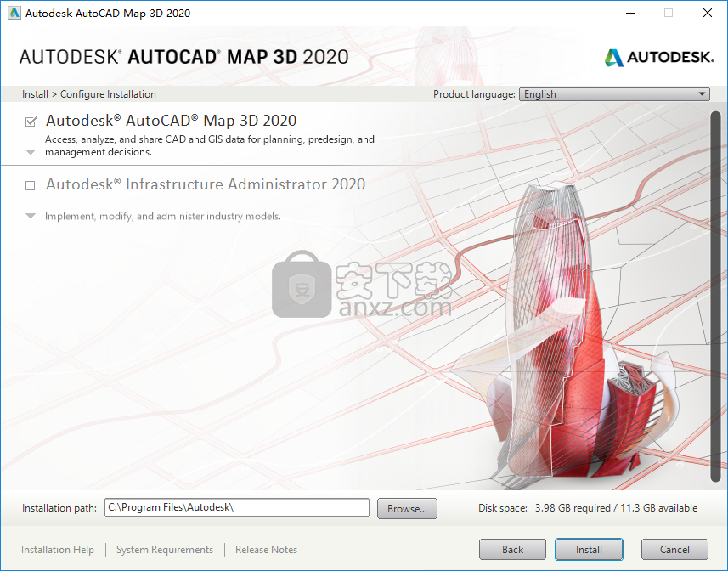Open the System Requirements link
Screen dimensions: 728x571
click(164, 549)
